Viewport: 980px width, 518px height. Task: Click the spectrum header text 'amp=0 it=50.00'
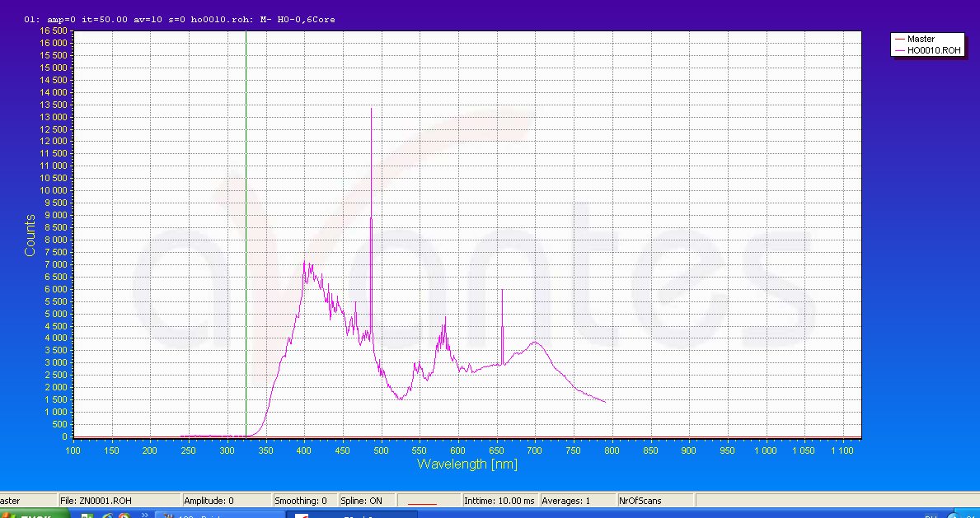click(x=87, y=20)
